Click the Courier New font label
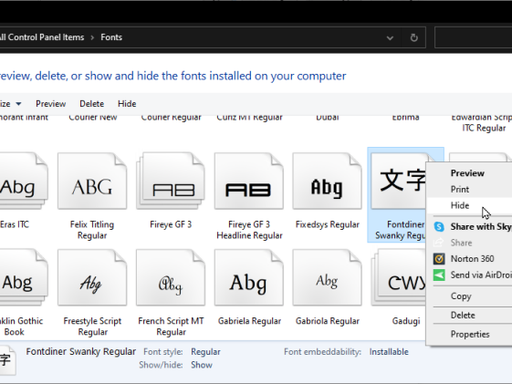This screenshot has width=512, height=384. pos(93,118)
